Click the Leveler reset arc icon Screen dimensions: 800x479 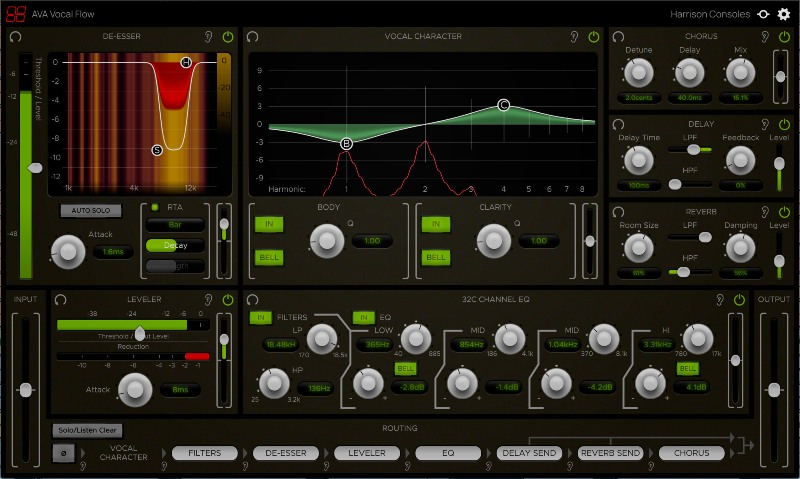(61, 299)
